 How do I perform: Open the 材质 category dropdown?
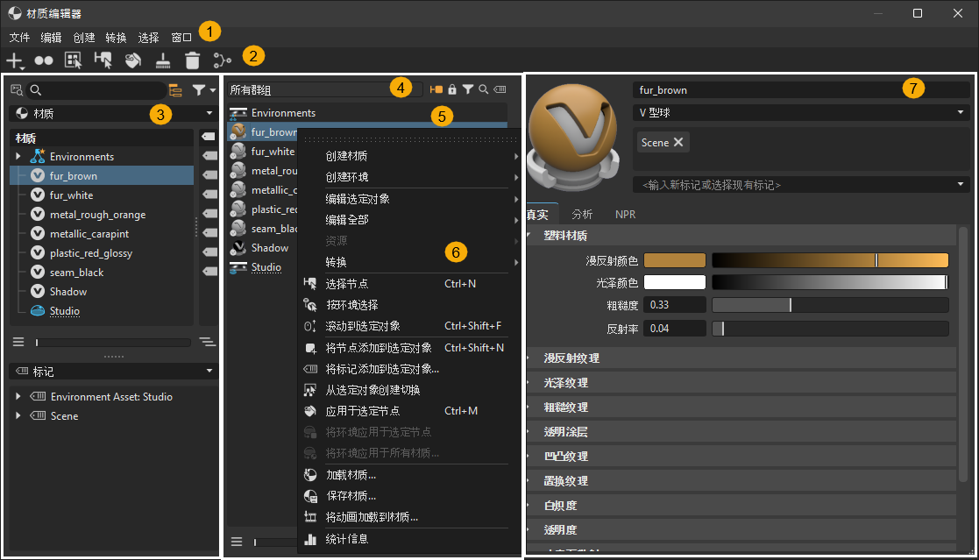(x=114, y=113)
